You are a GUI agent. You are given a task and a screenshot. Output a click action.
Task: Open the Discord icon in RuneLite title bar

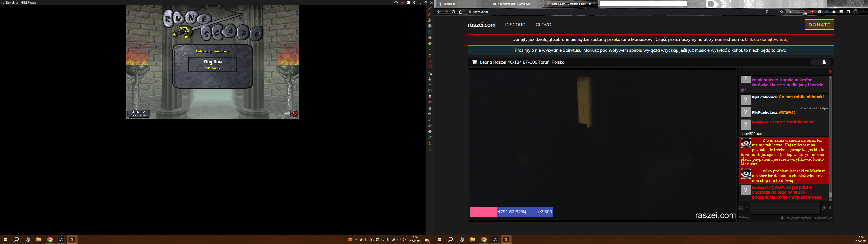396,3
